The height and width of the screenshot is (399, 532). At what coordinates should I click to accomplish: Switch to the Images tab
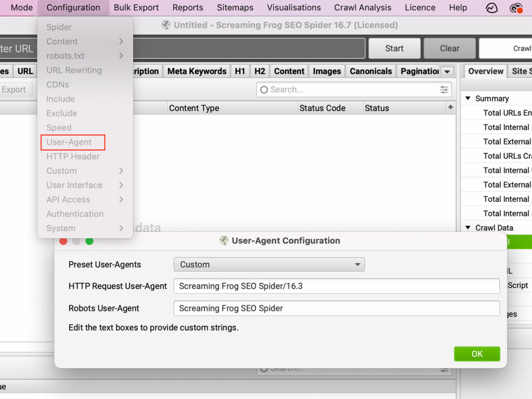[x=327, y=71]
